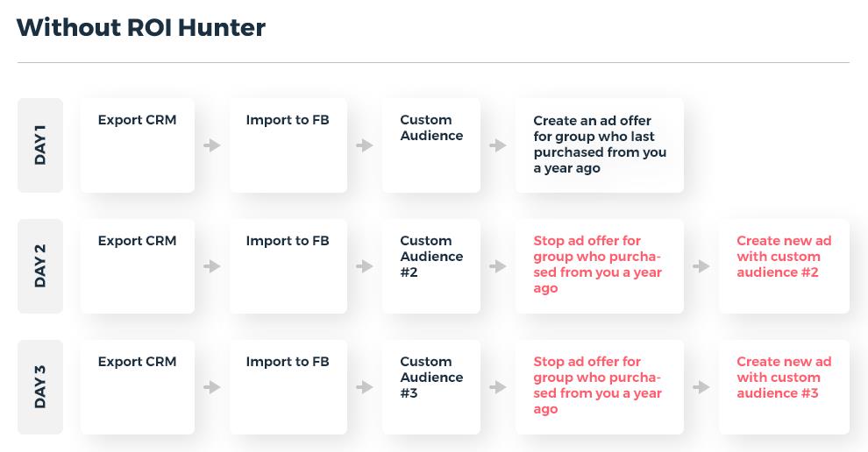868x452 pixels.
Task: Open the Custom Audience #3 card
Action: click(x=431, y=387)
